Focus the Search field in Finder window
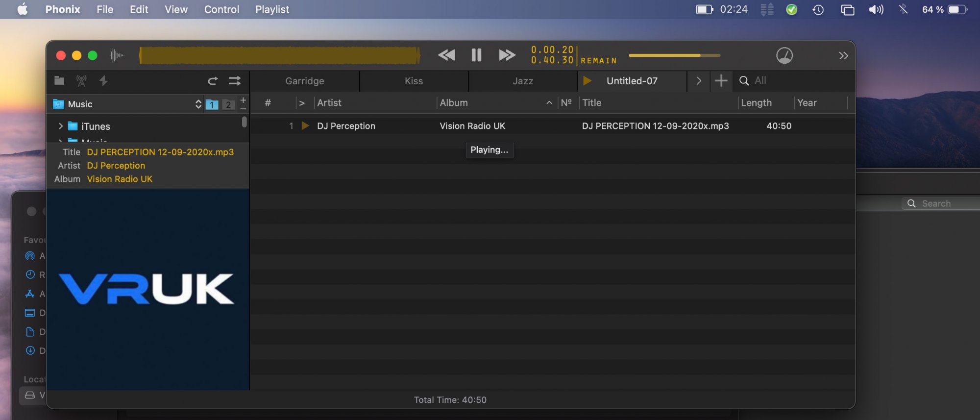The height and width of the screenshot is (420, 980). coord(941,203)
